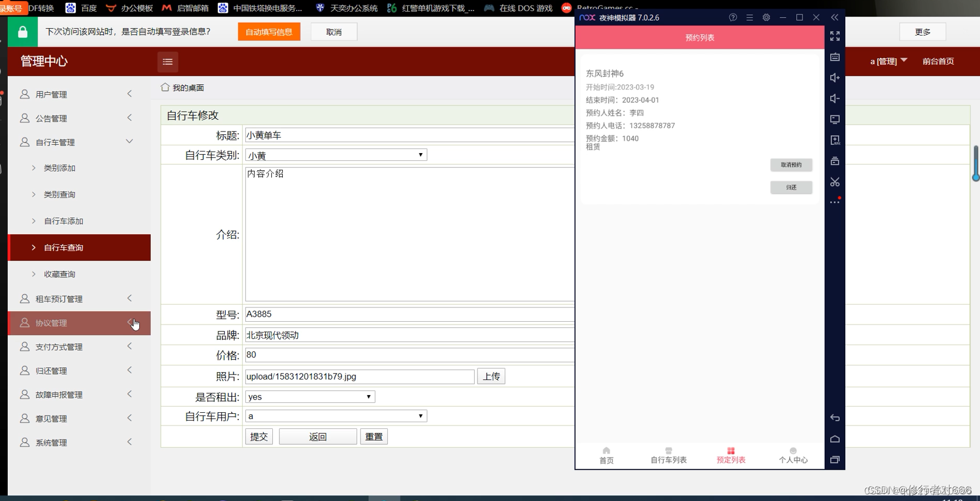
Task: Open 类别查询 submenu item
Action: click(79, 194)
